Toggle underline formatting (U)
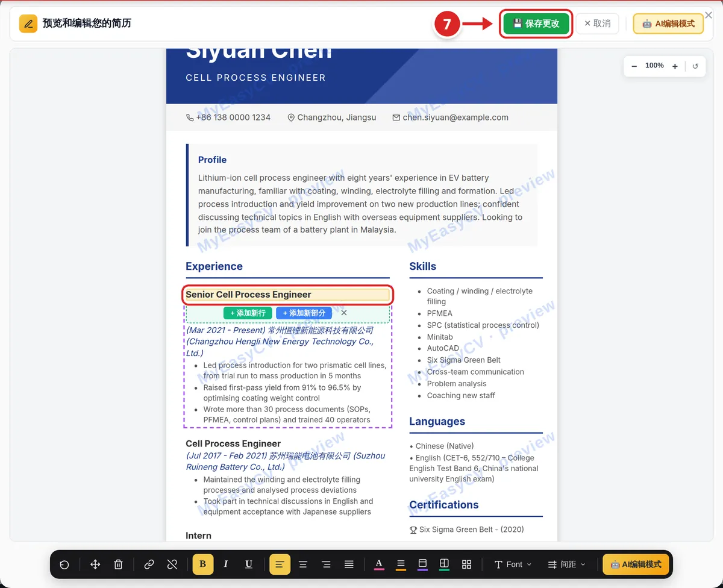723x588 pixels. point(249,565)
